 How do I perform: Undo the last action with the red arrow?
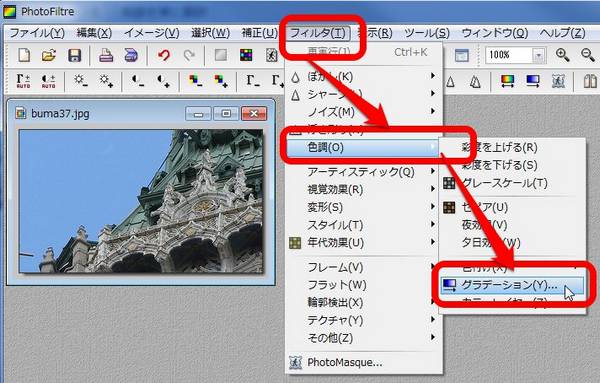click(x=164, y=55)
